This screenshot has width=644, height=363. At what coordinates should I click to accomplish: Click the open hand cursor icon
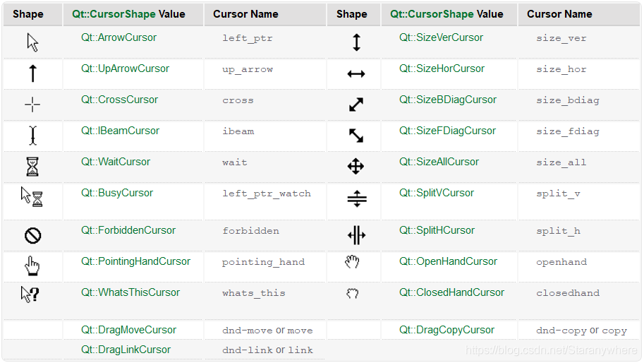click(x=352, y=262)
